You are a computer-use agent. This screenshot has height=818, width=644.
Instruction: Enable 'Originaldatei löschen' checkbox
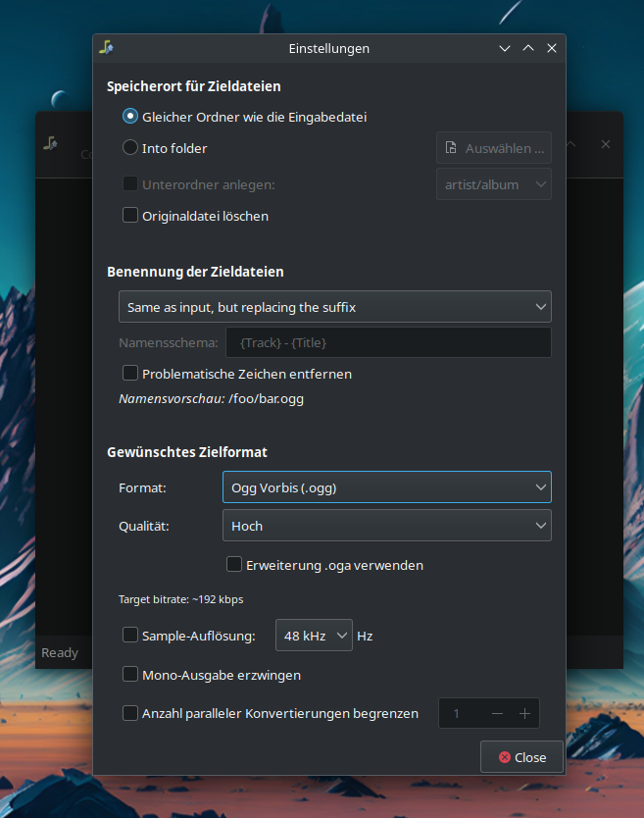pyautogui.click(x=129, y=216)
